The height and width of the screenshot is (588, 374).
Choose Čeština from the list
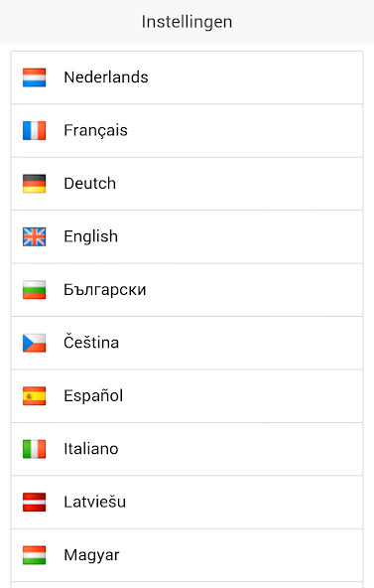(x=187, y=343)
